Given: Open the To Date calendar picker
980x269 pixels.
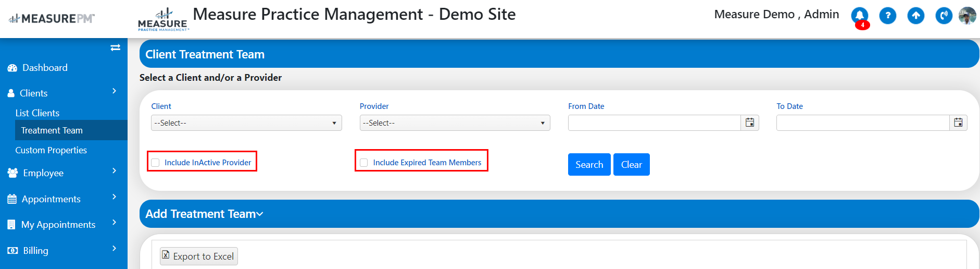Looking at the screenshot, I should (x=958, y=123).
